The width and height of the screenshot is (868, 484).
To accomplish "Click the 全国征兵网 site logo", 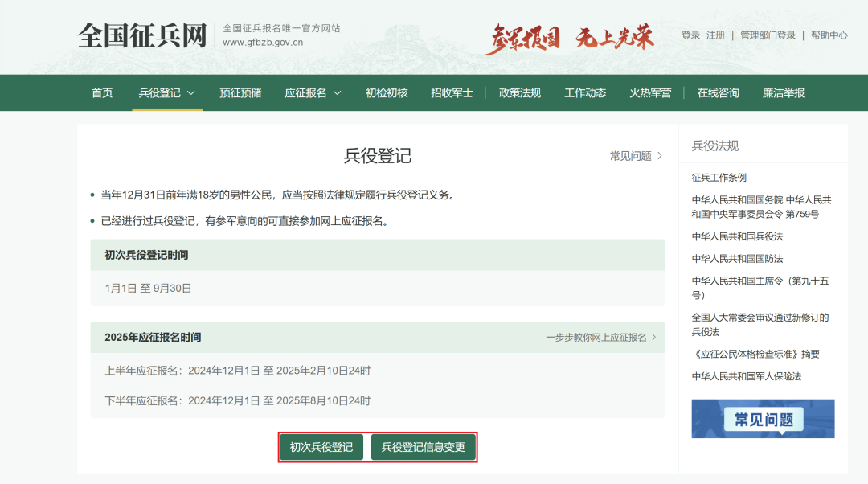I will coord(142,35).
